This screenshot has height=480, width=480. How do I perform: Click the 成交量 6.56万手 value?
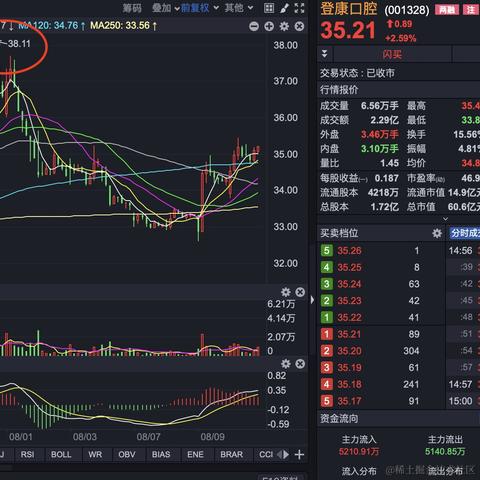(380, 106)
